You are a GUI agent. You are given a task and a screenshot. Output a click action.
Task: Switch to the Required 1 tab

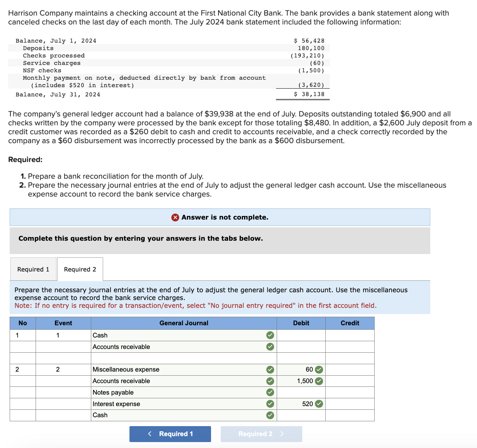click(33, 269)
